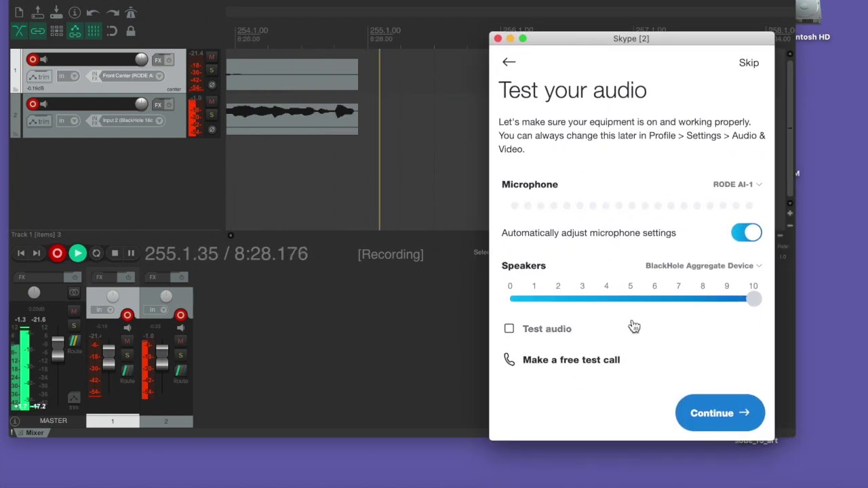Invert phase on track 1
The image size is (868, 488).
[x=212, y=85]
